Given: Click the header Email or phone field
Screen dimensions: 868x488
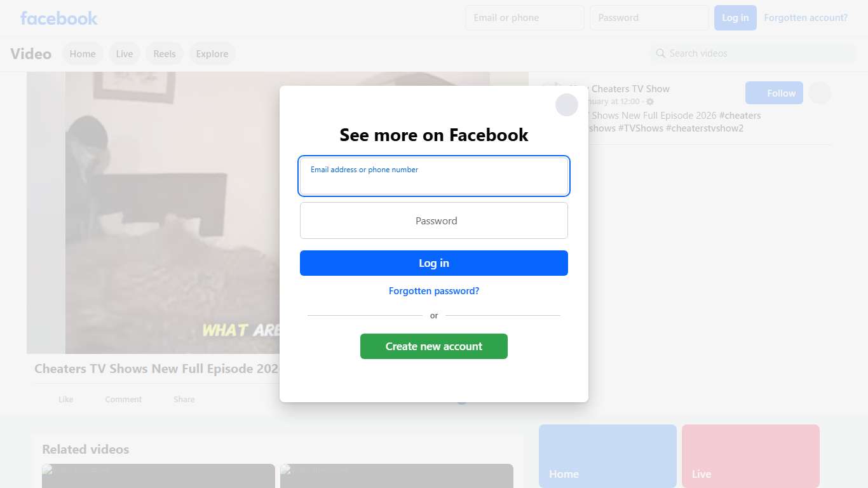Looking at the screenshot, I should coord(524,18).
